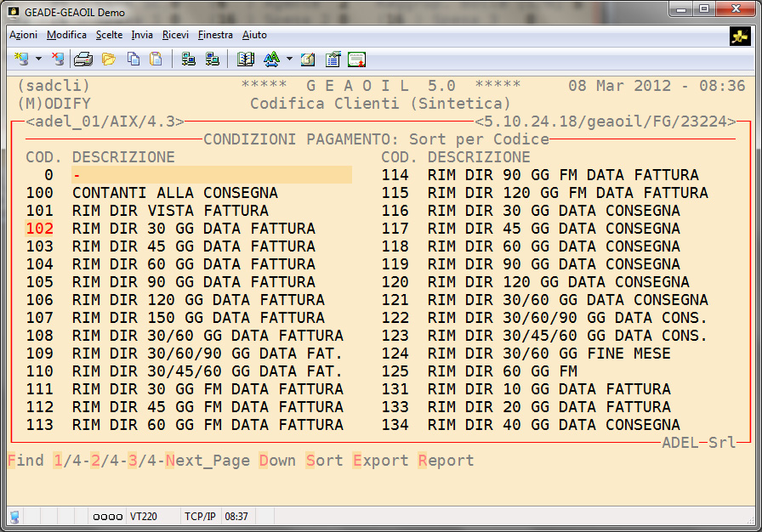Open the Finestra menu
Image resolution: width=762 pixels, height=532 pixels.
pyautogui.click(x=215, y=35)
